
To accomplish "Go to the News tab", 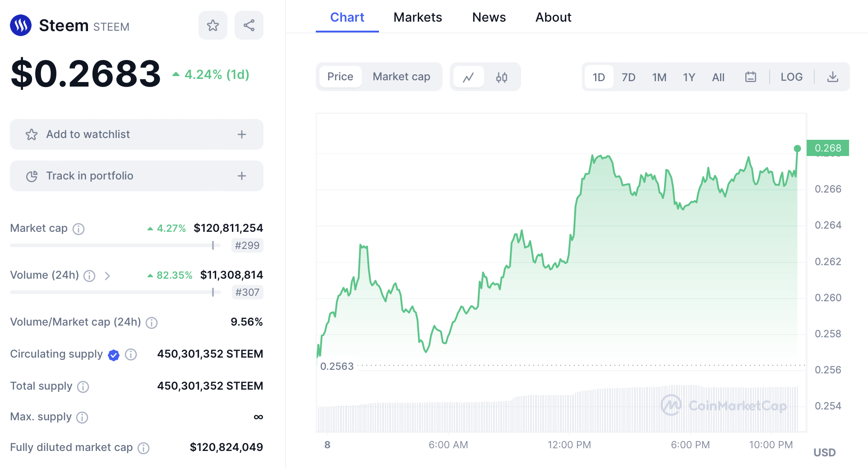I will pyautogui.click(x=489, y=17).
